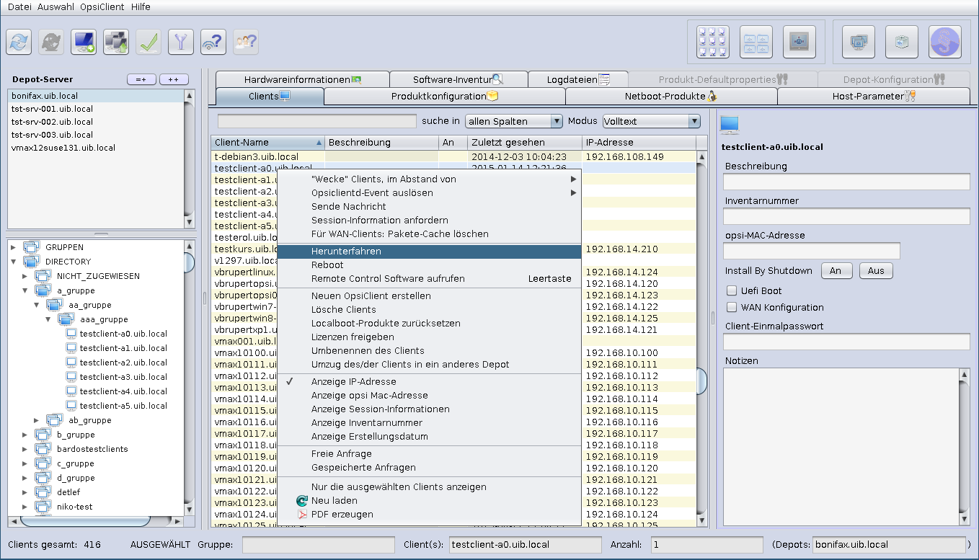Click the greyed-out globe reload icon
The width and height of the screenshot is (979, 560).
52,42
